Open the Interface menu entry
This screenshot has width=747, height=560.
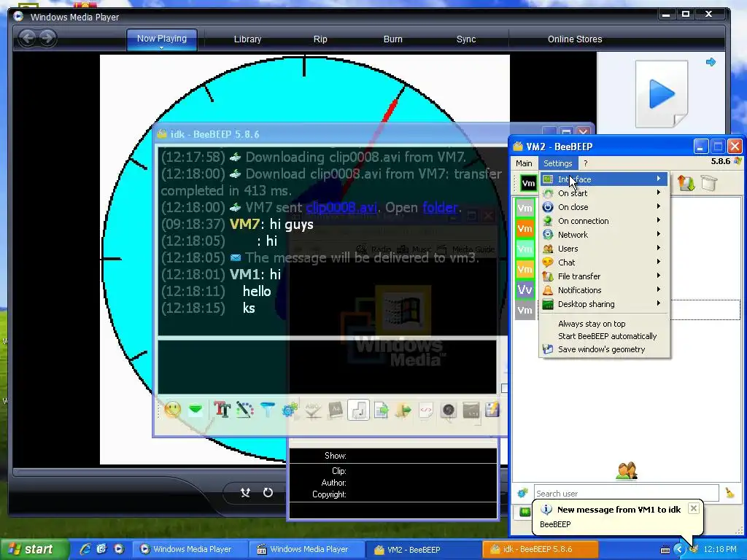coord(604,179)
